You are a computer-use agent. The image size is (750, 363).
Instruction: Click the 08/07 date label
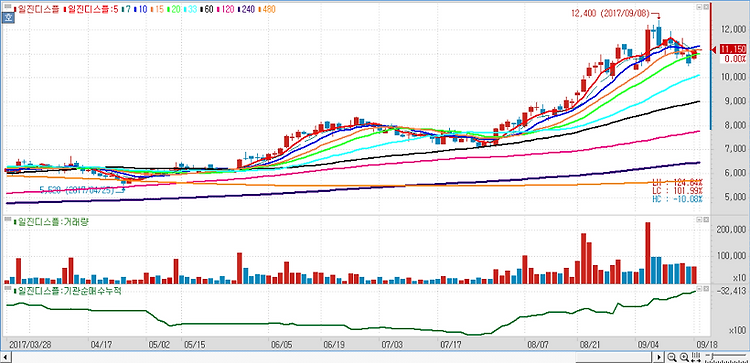click(538, 344)
